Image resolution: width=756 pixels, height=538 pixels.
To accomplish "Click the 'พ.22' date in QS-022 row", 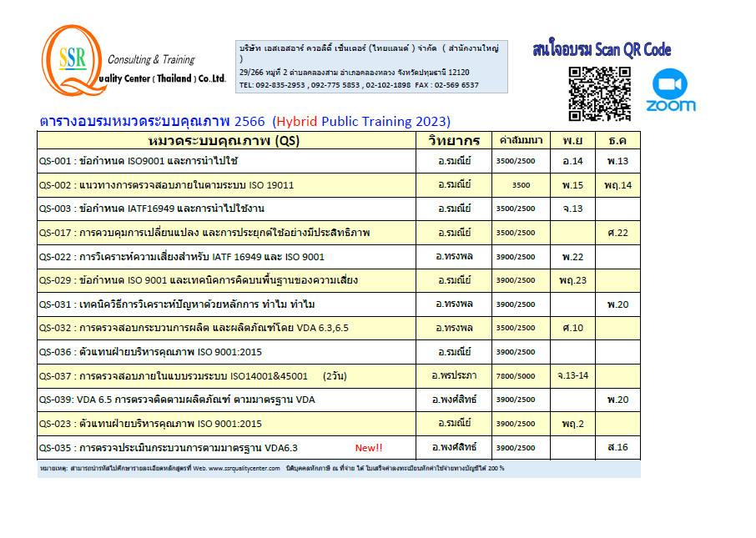I will [572, 257].
